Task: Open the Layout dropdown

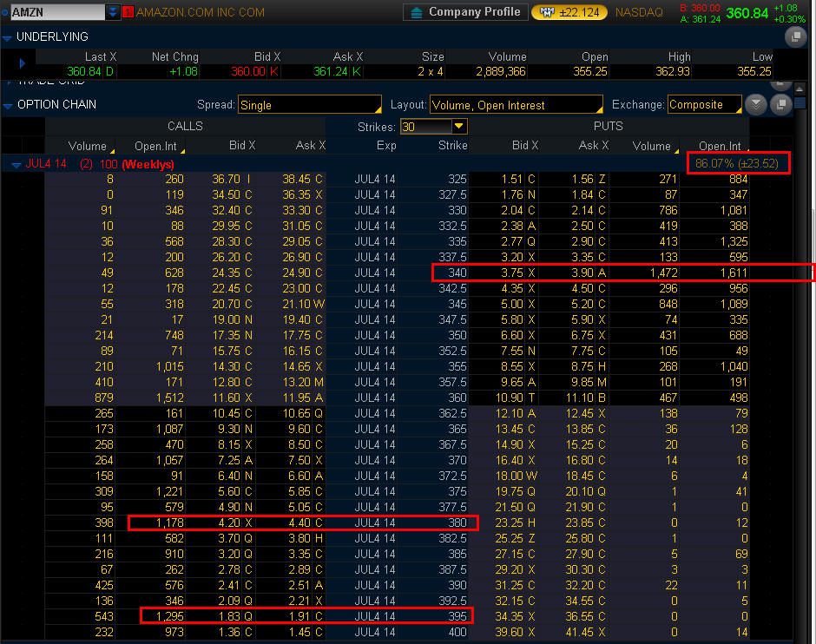Action: pyautogui.click(x=516, y=105)
